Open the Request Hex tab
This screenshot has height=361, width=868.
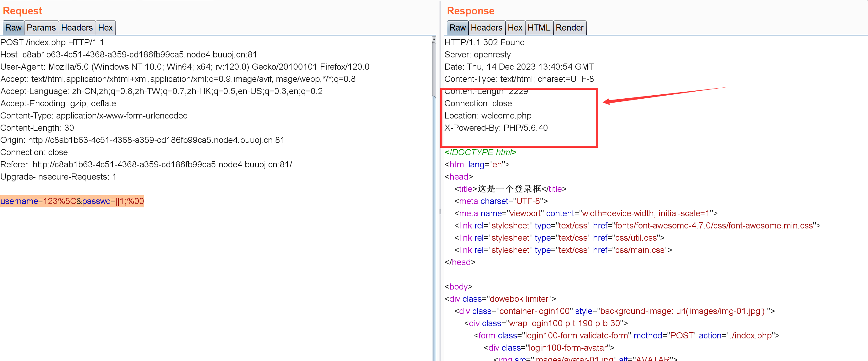[105, 27]
